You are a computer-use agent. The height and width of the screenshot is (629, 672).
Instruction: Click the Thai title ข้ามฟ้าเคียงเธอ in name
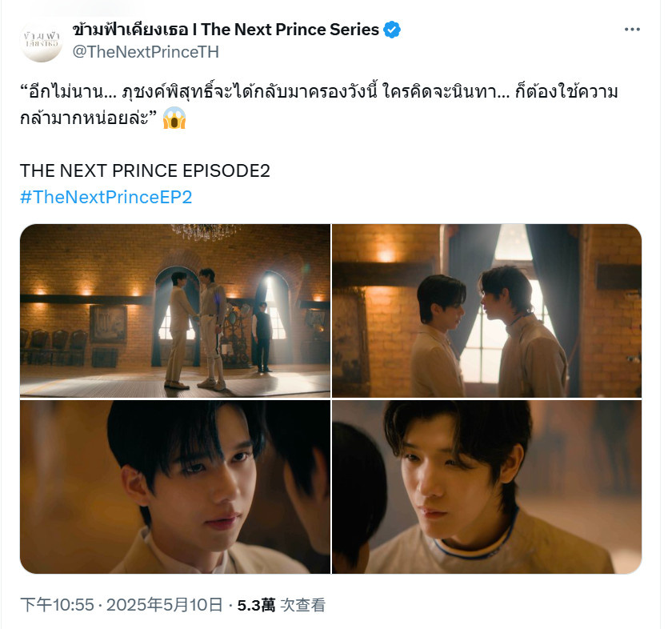point(130,30)
